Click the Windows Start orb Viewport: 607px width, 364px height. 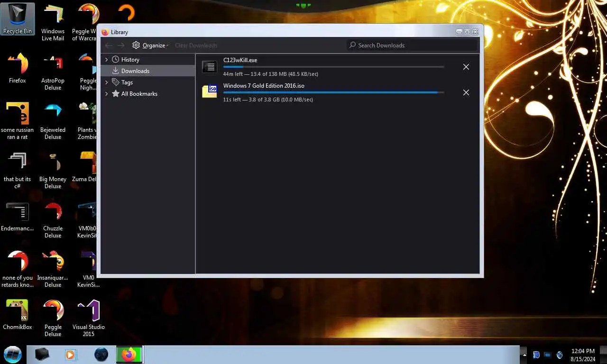(12, 354)
